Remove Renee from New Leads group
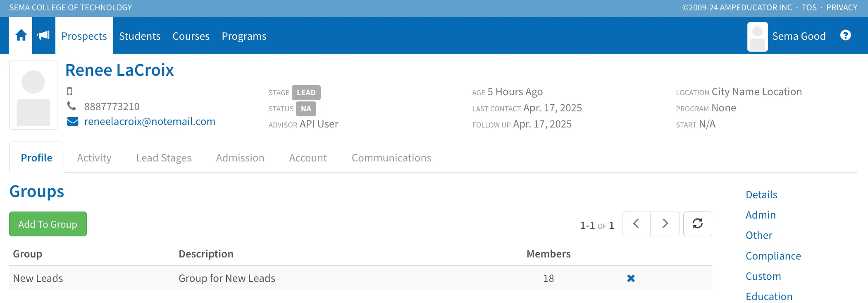The height and width of the screenshot is (303, 868). coord(631,278)
